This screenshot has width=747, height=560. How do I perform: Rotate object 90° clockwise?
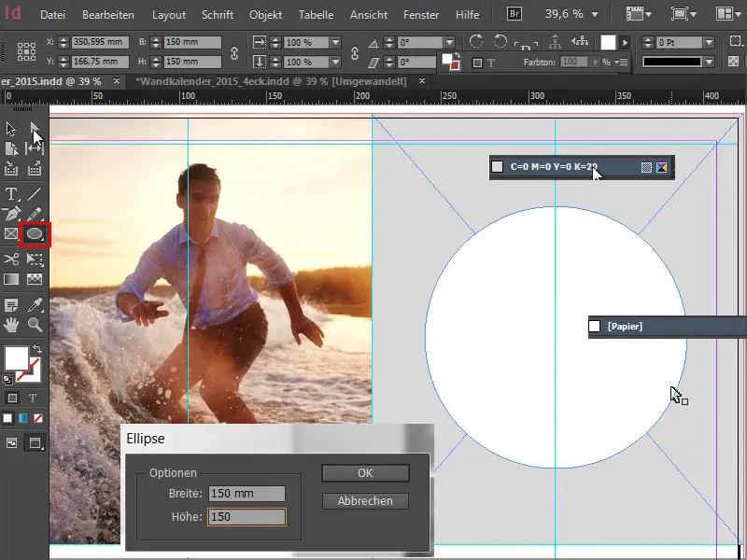[476, 41]
